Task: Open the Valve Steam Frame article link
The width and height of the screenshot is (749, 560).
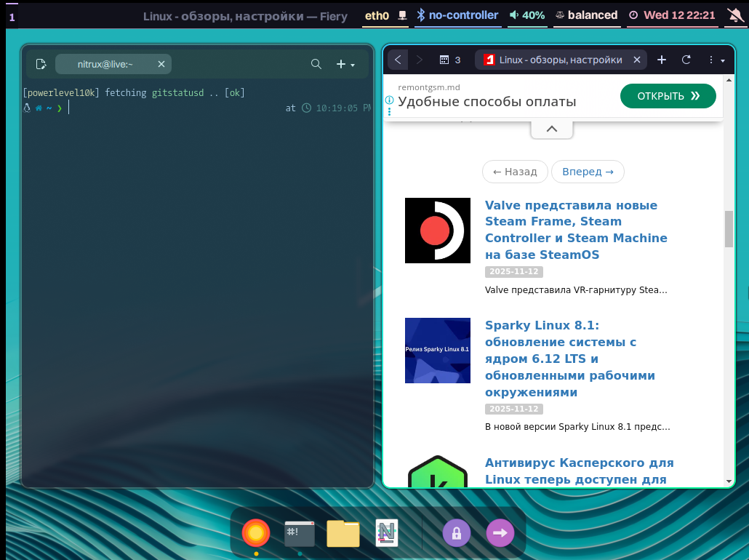Action: (576, 230)
